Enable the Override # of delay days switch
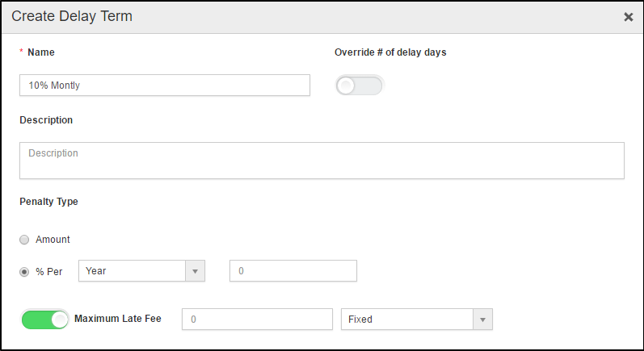 (x=359, y=86)
